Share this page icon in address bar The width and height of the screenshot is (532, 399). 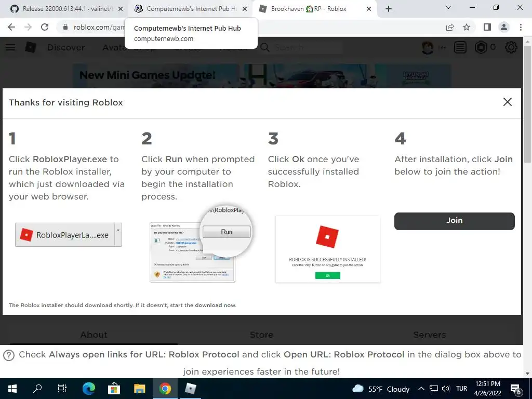450,27
